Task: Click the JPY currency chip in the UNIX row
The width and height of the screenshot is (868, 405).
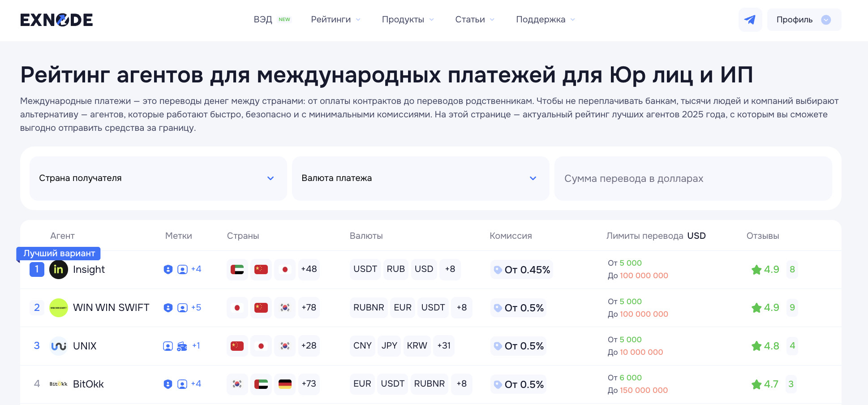Action: 389,346
